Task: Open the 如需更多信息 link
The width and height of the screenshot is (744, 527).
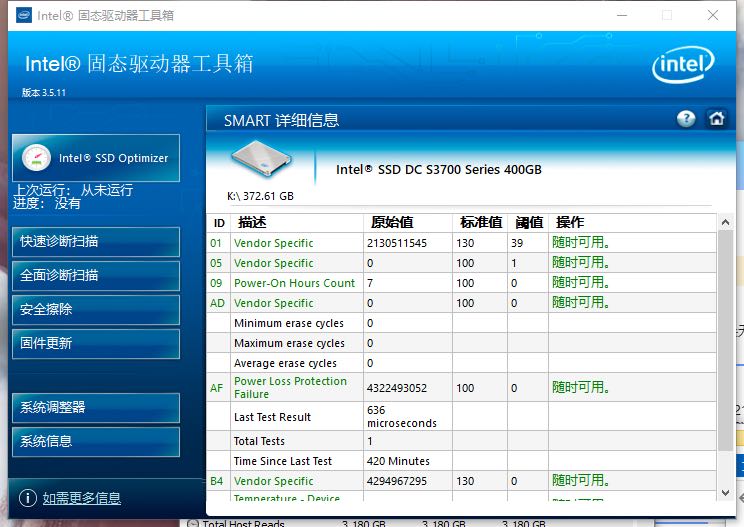Action: (82, 498)
